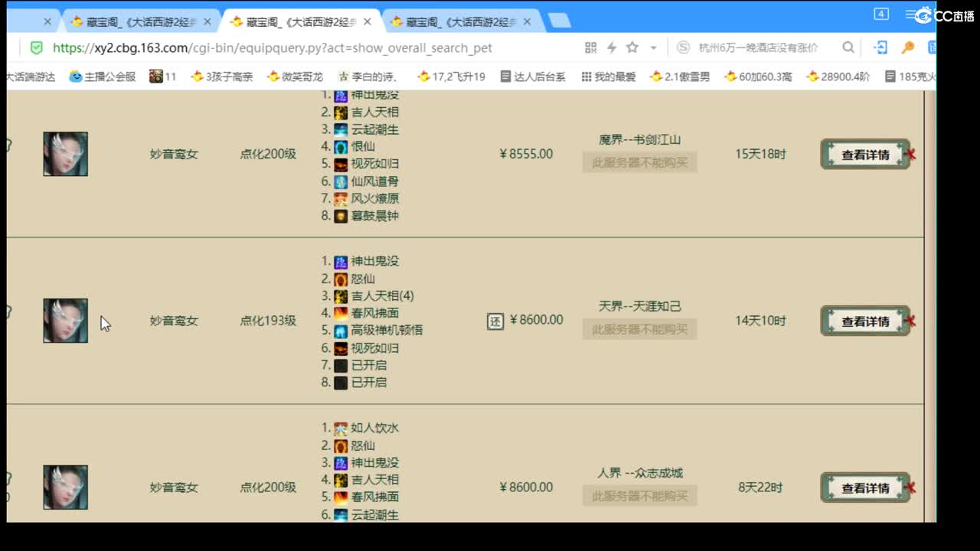980x551 pixels.
Task: Click 此服务器不能购买 under 众志成城
Action: (x=639, y=496)
